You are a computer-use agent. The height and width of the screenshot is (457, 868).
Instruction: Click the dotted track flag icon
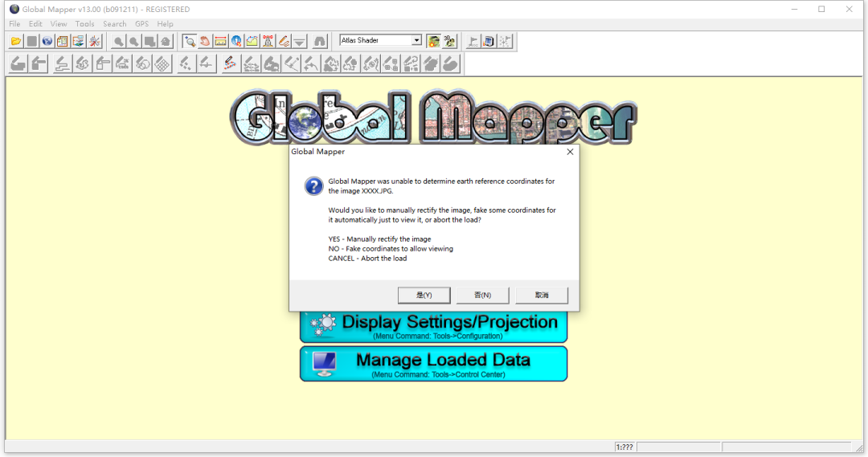(505, 41)
